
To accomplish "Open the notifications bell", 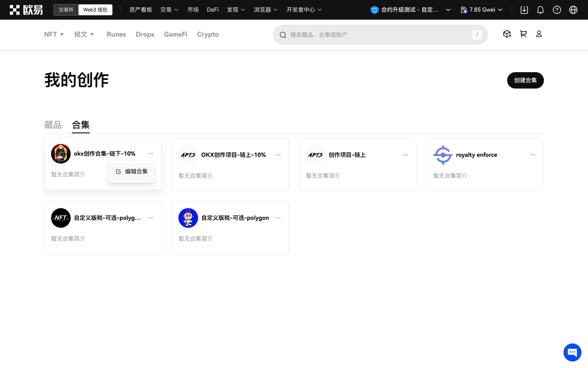I will [x=540, y=10].
